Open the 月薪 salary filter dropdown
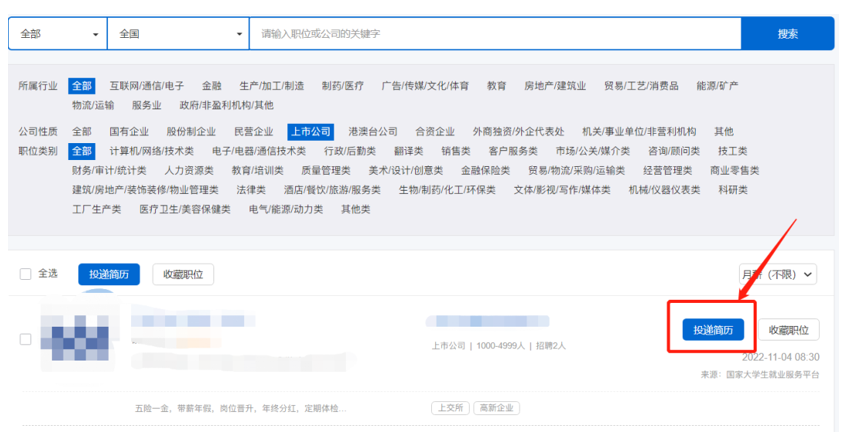Screen dimensions: 855x446 [x=777, y=274]
